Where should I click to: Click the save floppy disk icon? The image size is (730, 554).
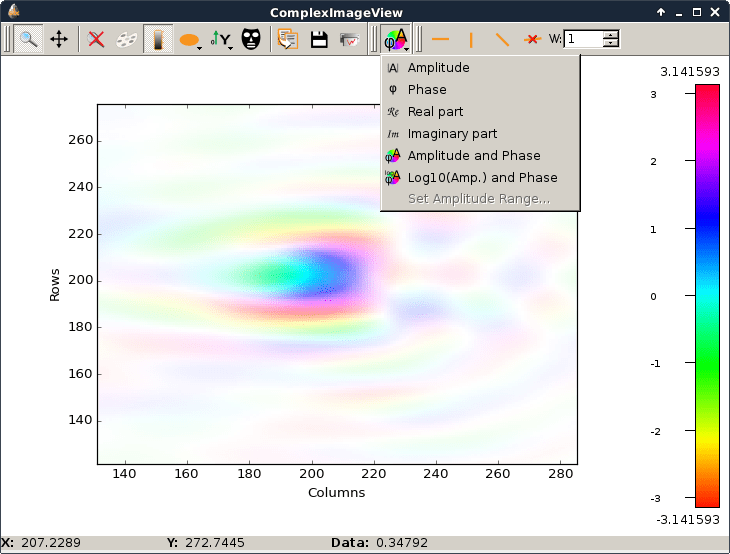319,39
